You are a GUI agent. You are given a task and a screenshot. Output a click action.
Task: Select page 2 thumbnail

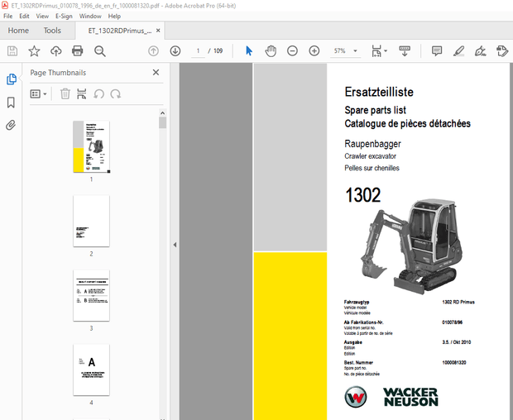(x=91, y=221)
